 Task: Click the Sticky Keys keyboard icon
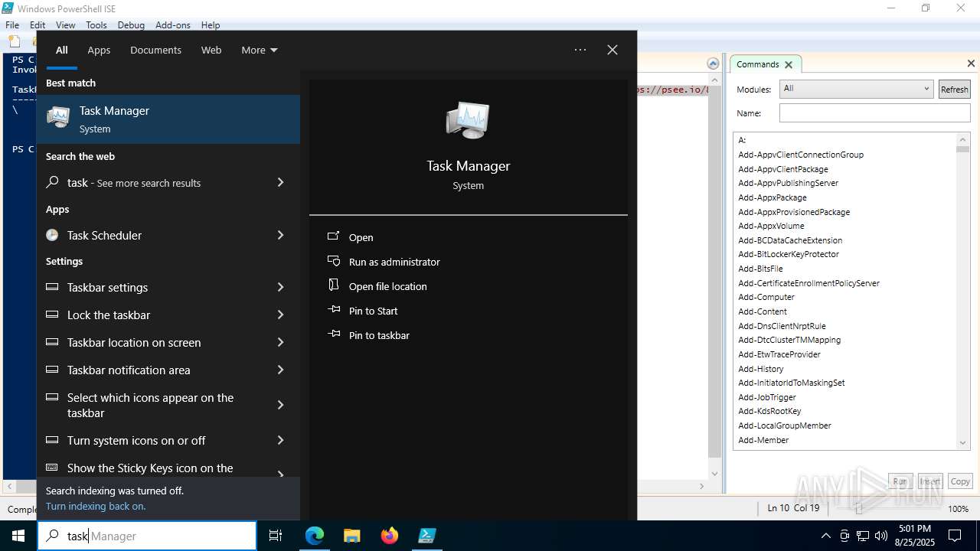[x=52, y=468]
